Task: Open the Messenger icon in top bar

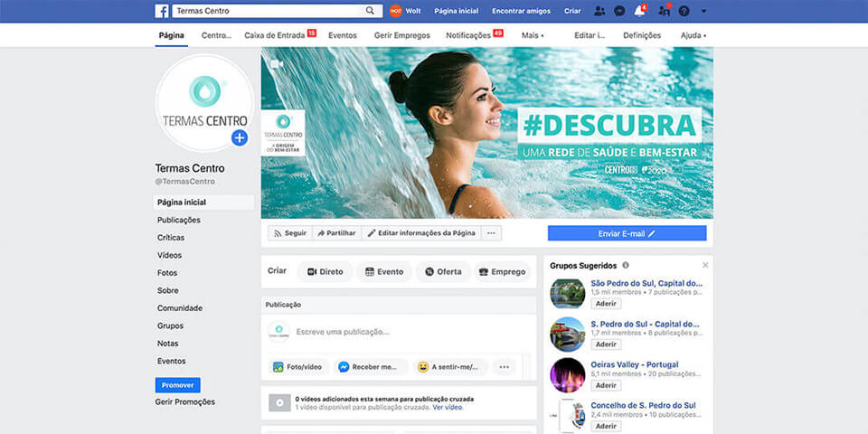Action: [619, 11]
